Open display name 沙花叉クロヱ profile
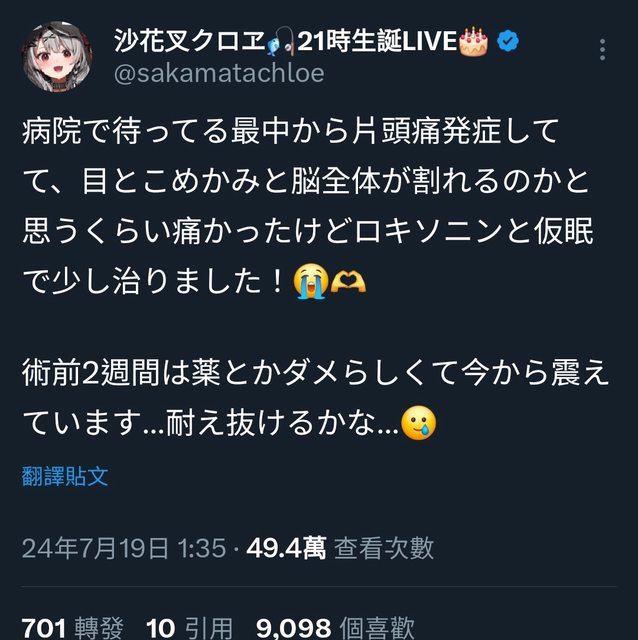 coord(190,41)
